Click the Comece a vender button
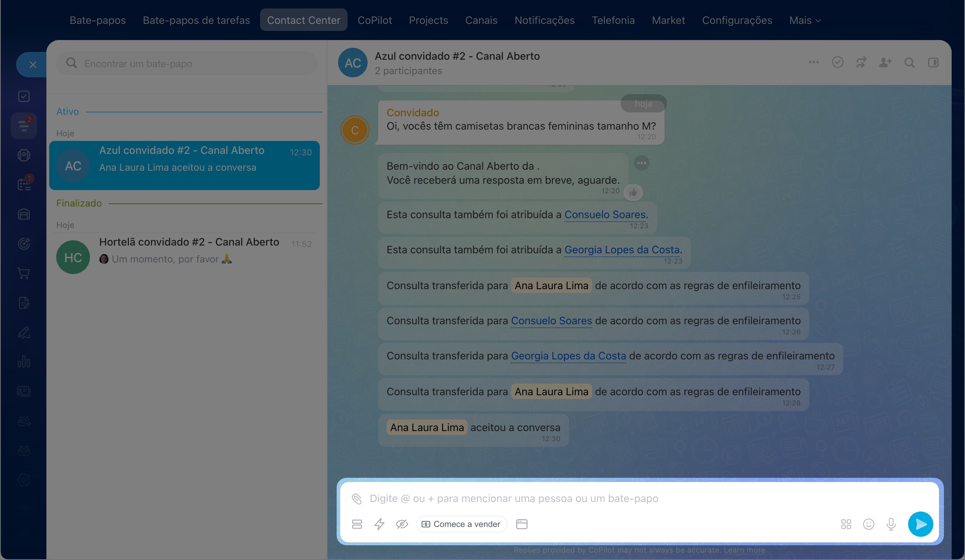This screenshot has height=560, width=965. [461, 524]
